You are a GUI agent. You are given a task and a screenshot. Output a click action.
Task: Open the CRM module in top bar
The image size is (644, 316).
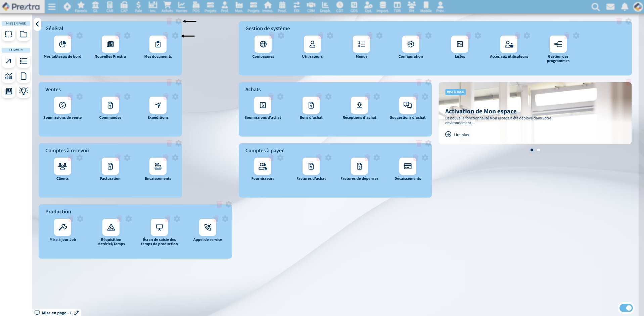(311, 7)
